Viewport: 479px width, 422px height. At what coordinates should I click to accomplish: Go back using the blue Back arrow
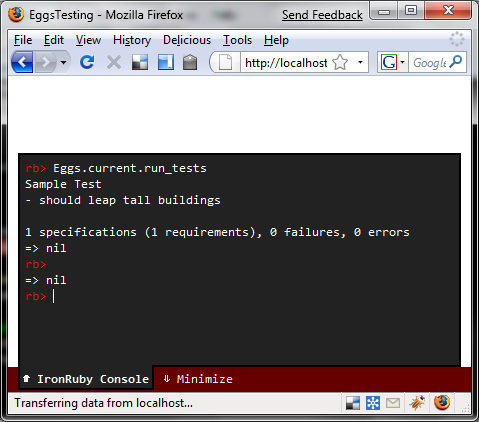point(22,62)
